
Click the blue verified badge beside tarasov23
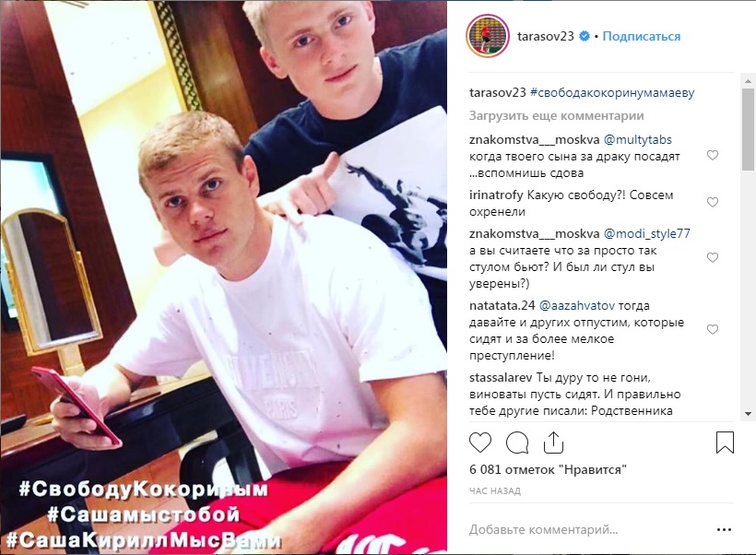click(585, 36)
